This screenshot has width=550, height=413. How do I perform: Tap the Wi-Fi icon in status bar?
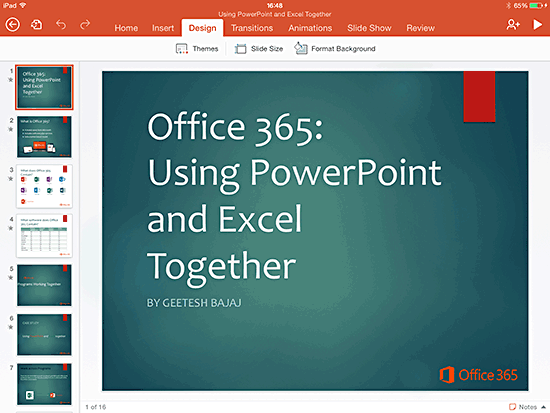tap(23, 5)
